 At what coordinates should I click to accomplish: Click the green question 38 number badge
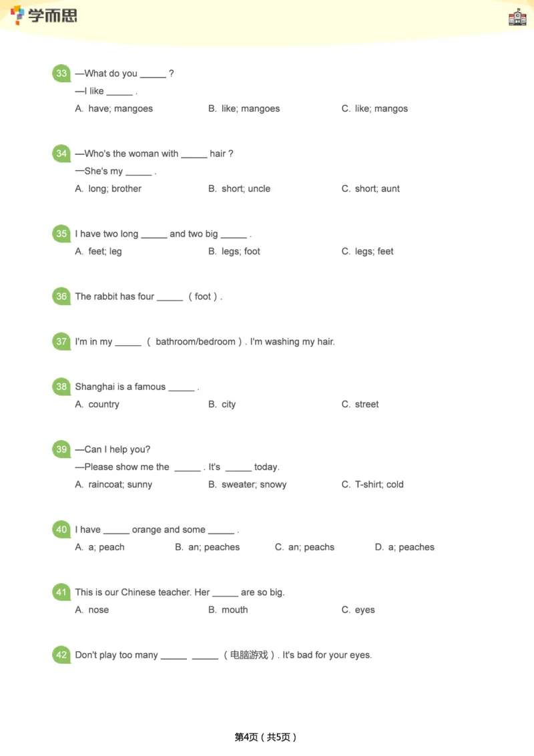coord(61,387)
